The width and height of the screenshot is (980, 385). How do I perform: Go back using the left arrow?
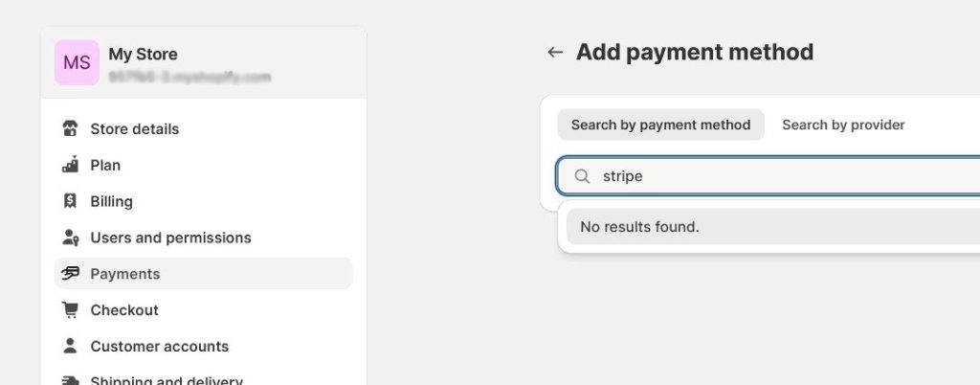[555, 52]
